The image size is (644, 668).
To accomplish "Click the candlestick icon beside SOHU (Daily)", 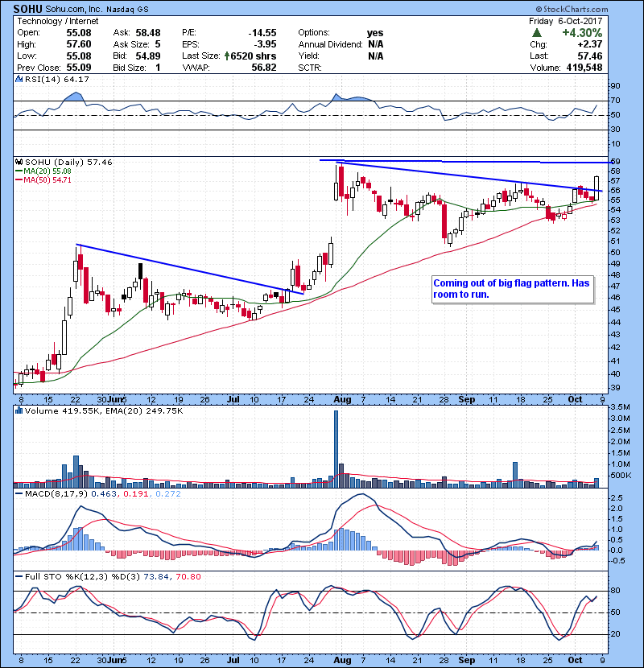I will pos(19,162).
